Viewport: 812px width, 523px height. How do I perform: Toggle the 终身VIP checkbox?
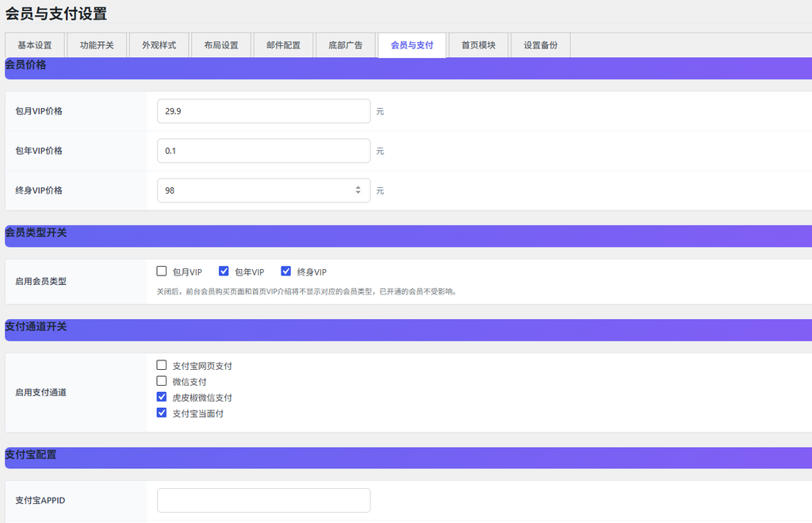[x=285, y=271]
